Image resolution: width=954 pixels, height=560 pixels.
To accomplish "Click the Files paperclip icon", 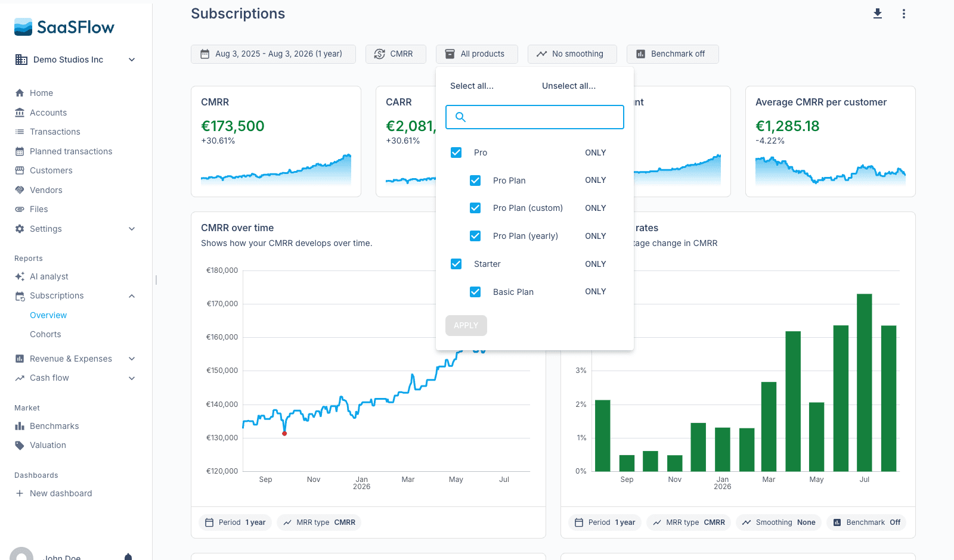I will (x=20, y=209).
